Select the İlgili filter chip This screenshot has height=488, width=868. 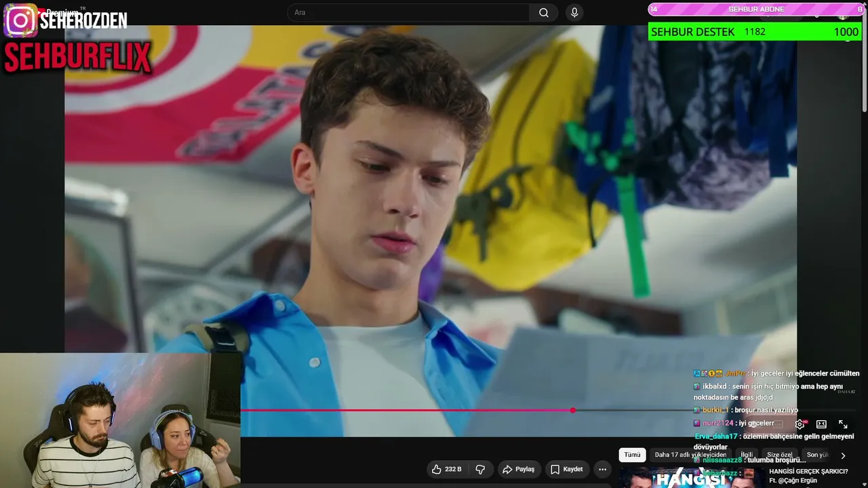tap(747, 455)
